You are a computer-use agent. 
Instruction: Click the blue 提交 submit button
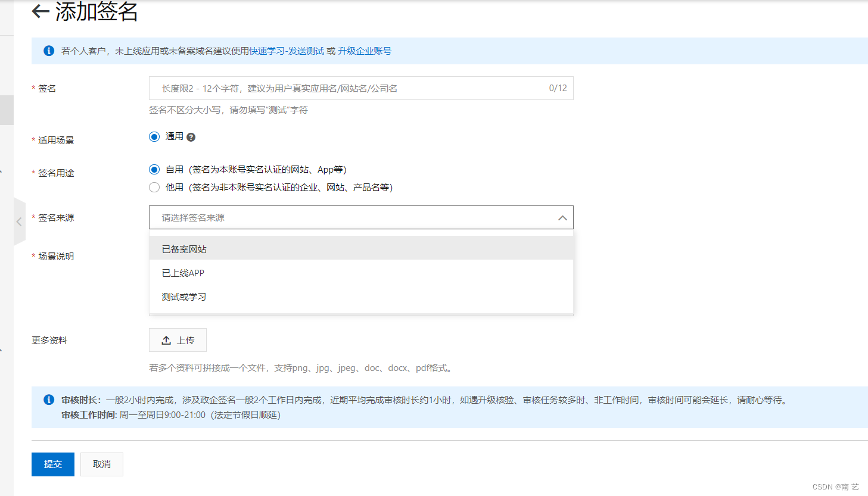coord(53,464)
